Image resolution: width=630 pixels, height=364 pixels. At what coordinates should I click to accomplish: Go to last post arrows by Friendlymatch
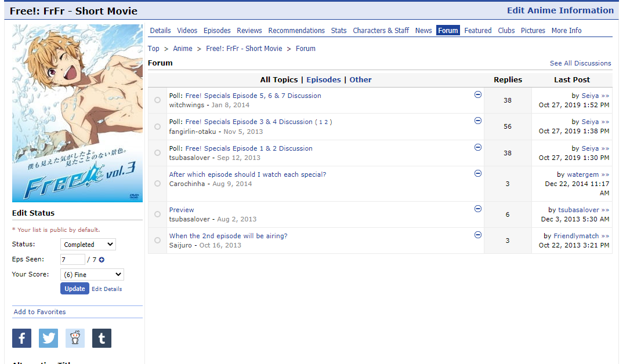(605, 236)
